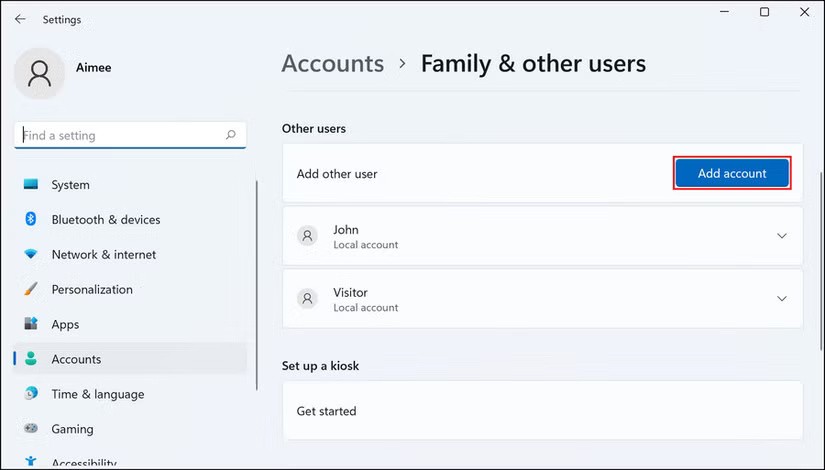The image size is (825, 470).
Task: Click the Network & internet wifi icon
Action: coord(31,255)
